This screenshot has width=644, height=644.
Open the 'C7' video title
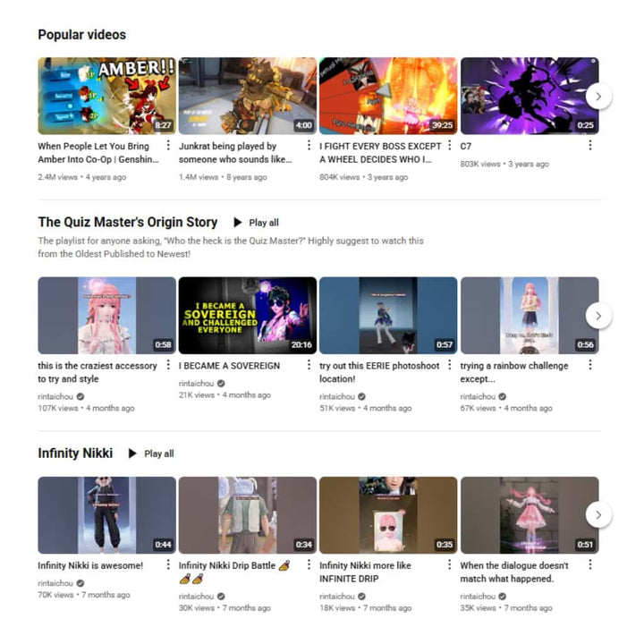pos(466,146)
